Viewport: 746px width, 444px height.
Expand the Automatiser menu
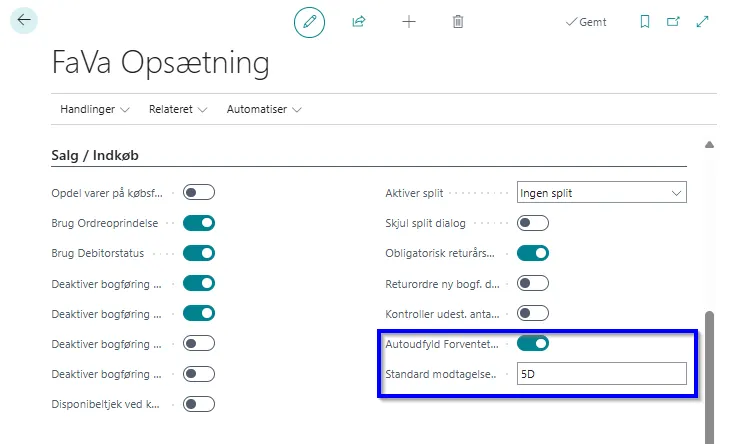tap(264, 109)
